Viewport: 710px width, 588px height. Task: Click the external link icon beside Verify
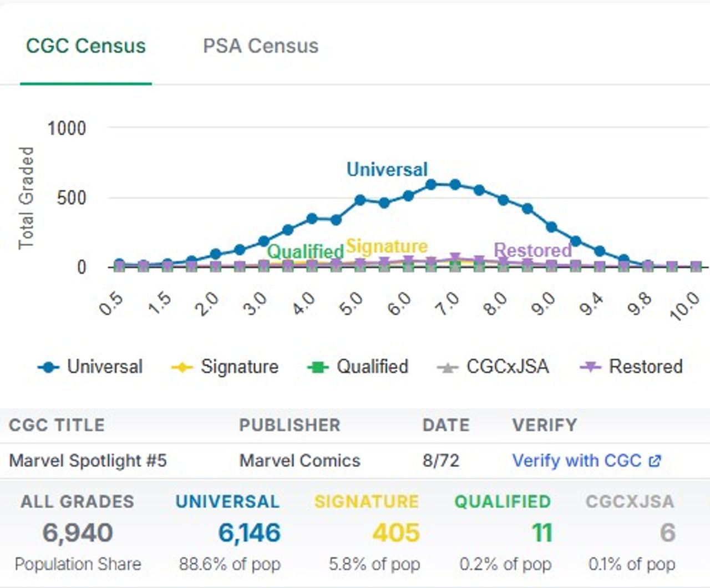(x=655, y=460)
